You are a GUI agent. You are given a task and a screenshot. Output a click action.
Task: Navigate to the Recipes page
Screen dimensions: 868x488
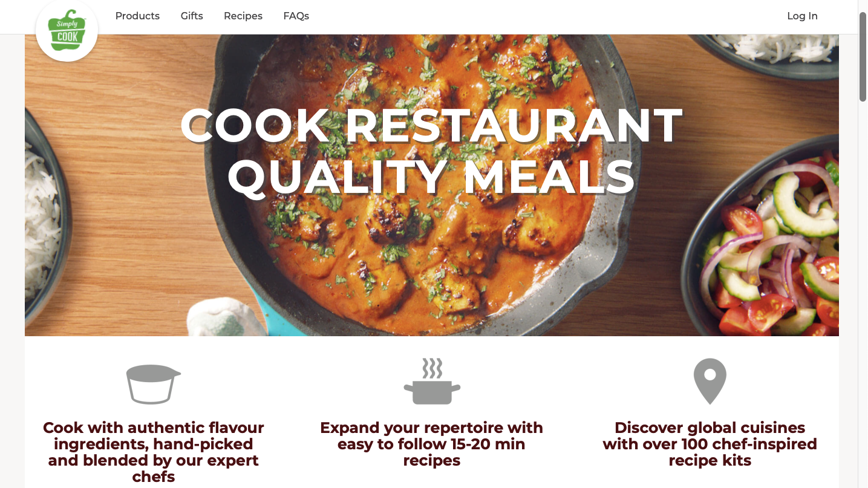pyautogui.click(x=243, y=16)
